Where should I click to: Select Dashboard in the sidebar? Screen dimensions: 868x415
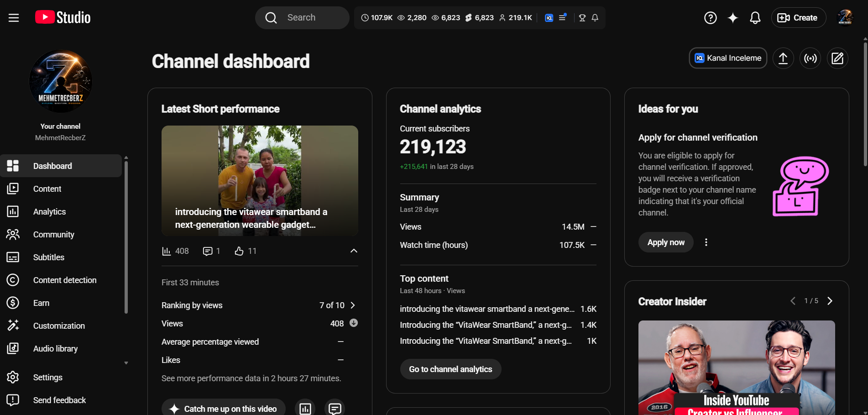(61, 166)
